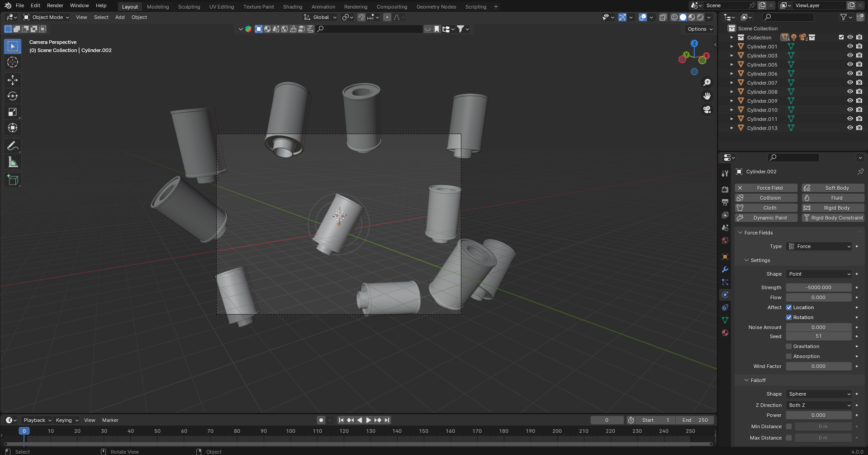This screenshot has height=455, width=868.
Task: Hide Cylinder.005 in the outliner
Action: coord(850,64)
